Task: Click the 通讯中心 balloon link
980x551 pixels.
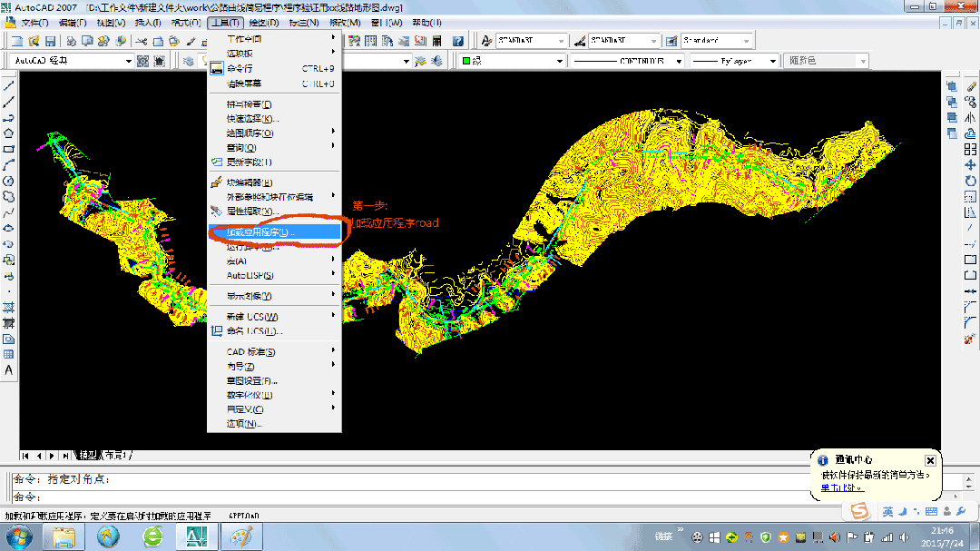Action: 841,487
